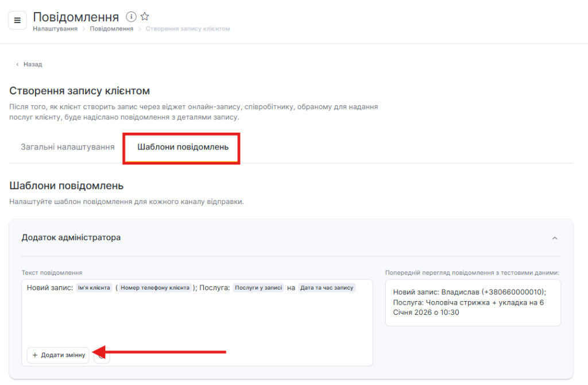Image resolution: width=588 pixels, height=385 pixels.
Task: Open Повідомлення breadcrumb link
Action: click(111, 29)
